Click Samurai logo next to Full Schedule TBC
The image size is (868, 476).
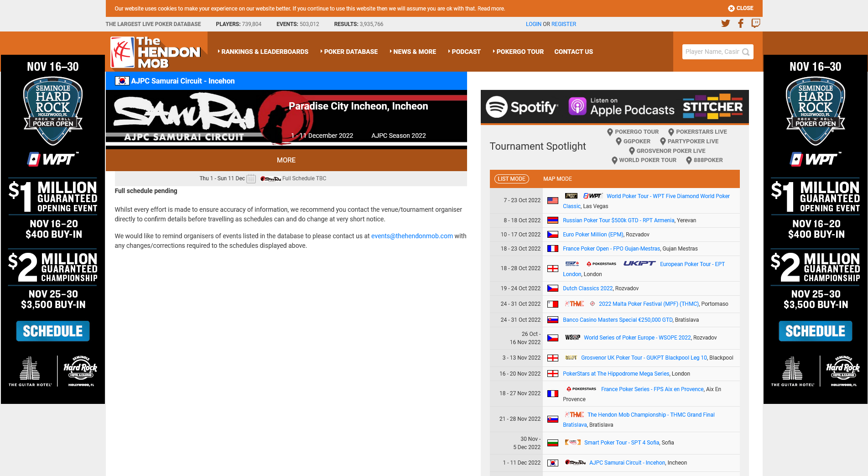(270, 178)
